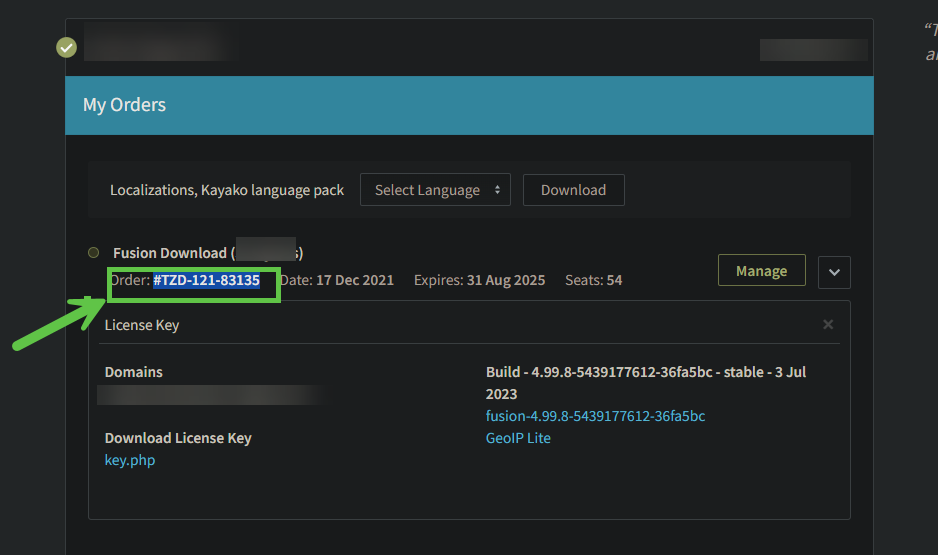Click the Seats: 54 text
938x555 pixels.
pos(593,280)
